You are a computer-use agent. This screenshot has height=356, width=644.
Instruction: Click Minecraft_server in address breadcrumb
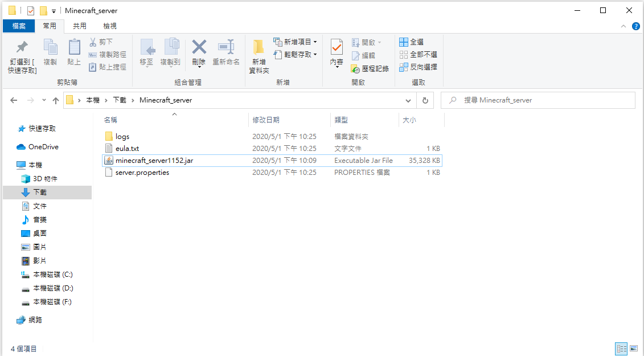pos(166,100)
